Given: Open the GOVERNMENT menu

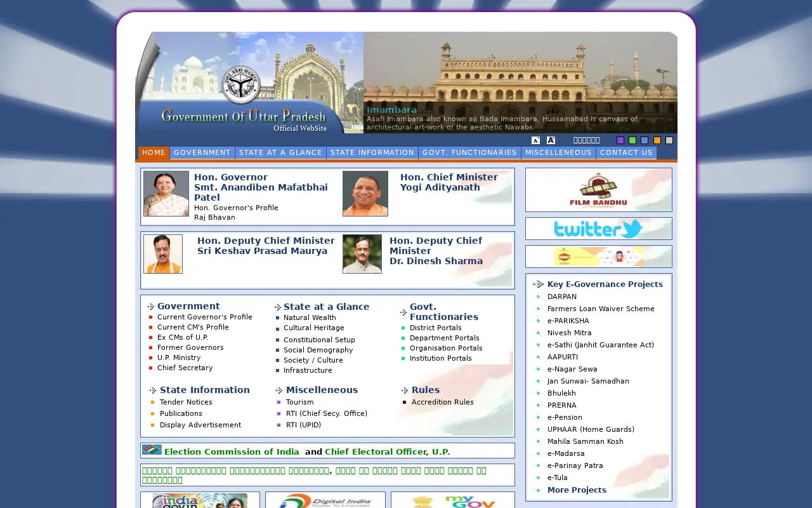Looking at the screenshot, I should pos(202,153).
